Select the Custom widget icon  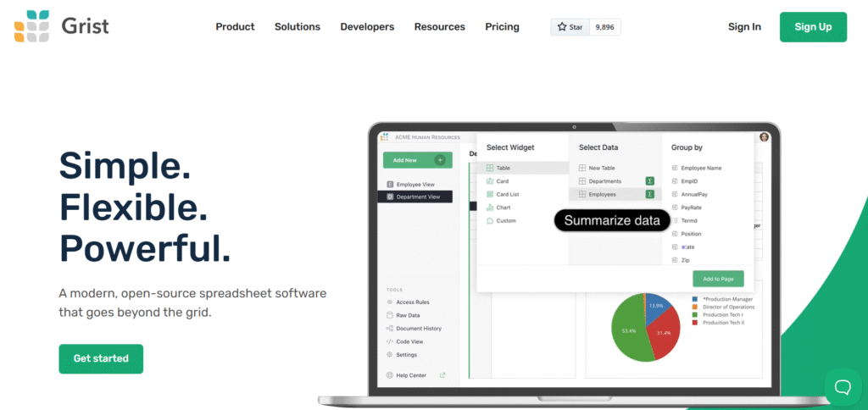click(x=490, y=221)
